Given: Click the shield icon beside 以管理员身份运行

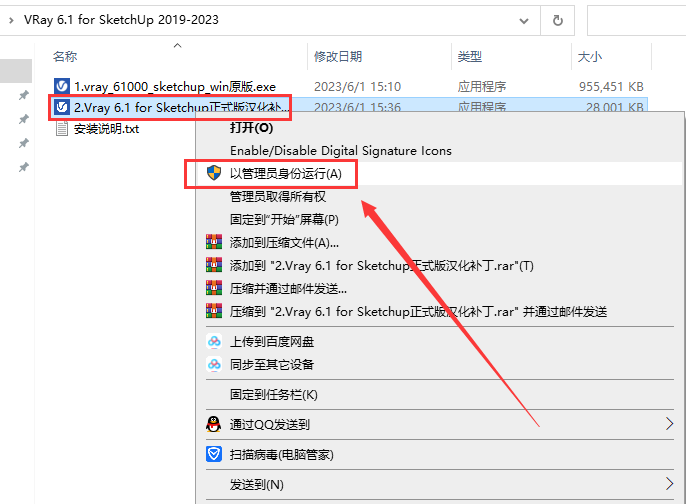Looking at the screenshot, I should click(x=213, y=173).
